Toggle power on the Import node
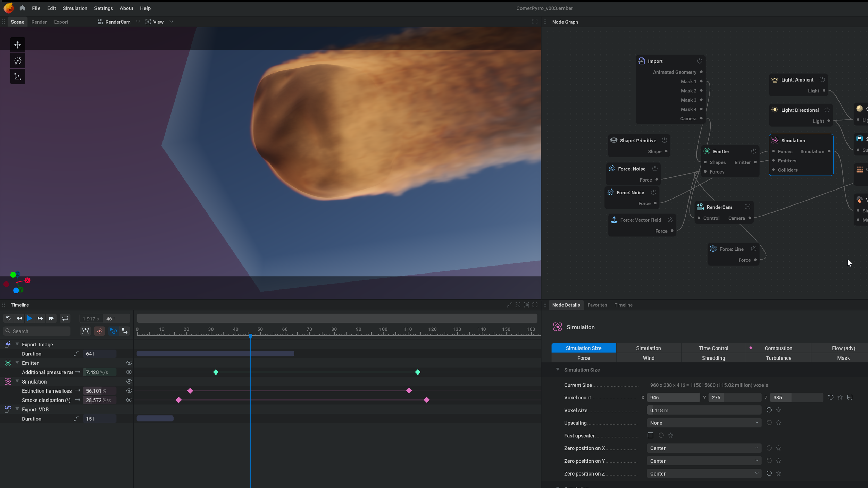 click(x=700, y=61)
